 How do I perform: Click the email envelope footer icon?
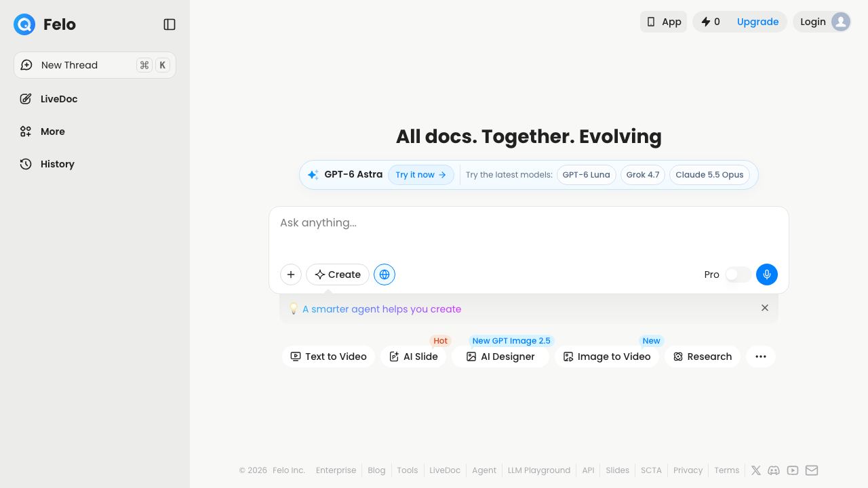[x=812, y=470]
